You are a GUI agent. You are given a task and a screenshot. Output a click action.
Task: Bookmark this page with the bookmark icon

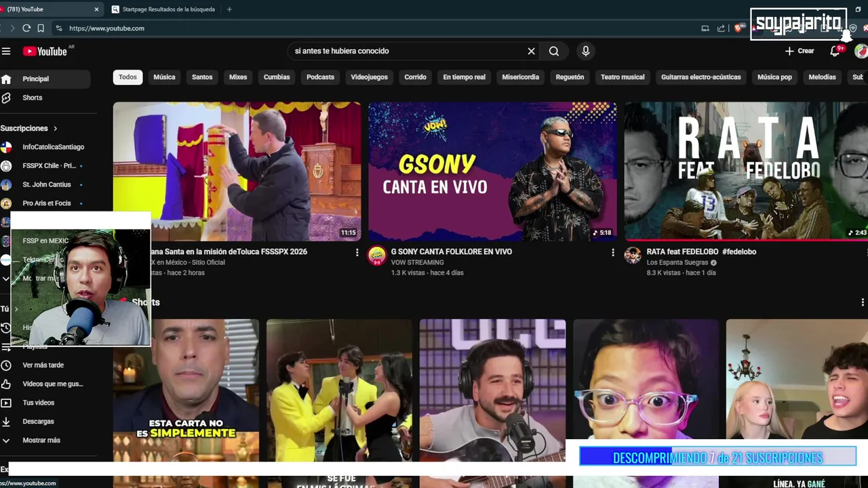[x=41, y=28]
